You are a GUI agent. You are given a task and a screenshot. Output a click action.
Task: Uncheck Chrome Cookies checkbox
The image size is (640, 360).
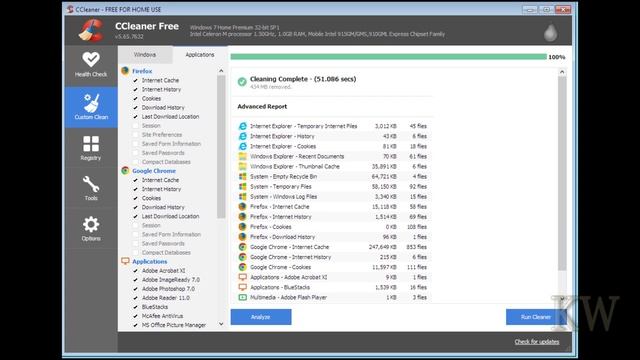136,198
